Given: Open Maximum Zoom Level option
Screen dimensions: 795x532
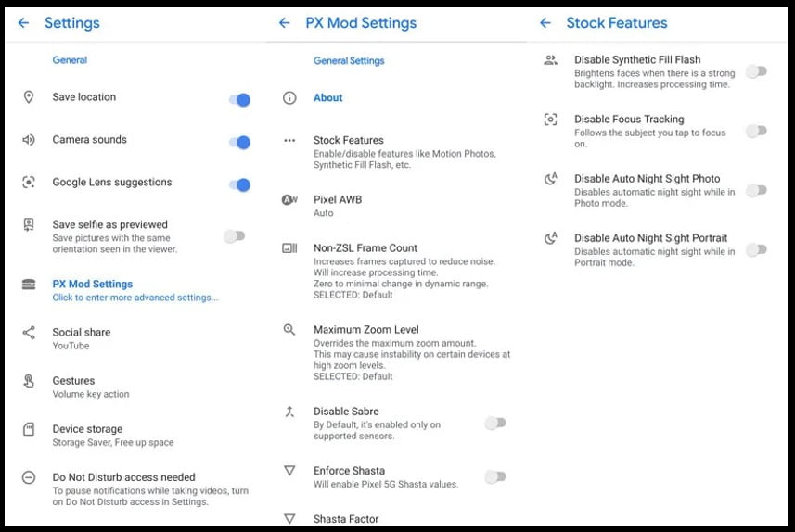Looking at the screenshot, I should pyautogui.click(x=396, y=352).
